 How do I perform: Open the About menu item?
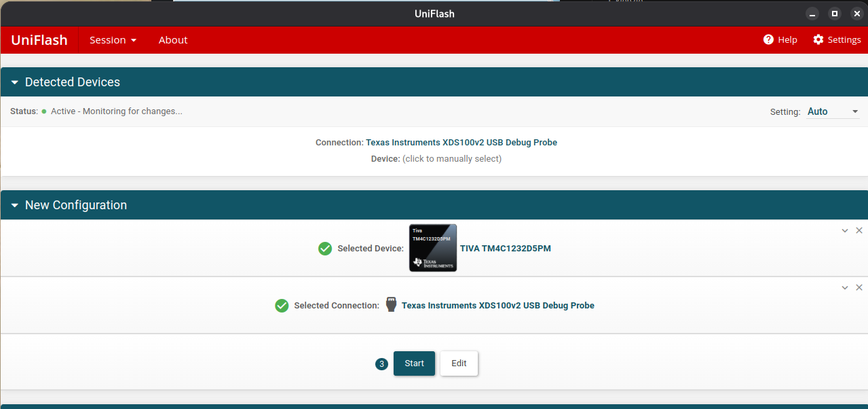click(x=173, y=40)
